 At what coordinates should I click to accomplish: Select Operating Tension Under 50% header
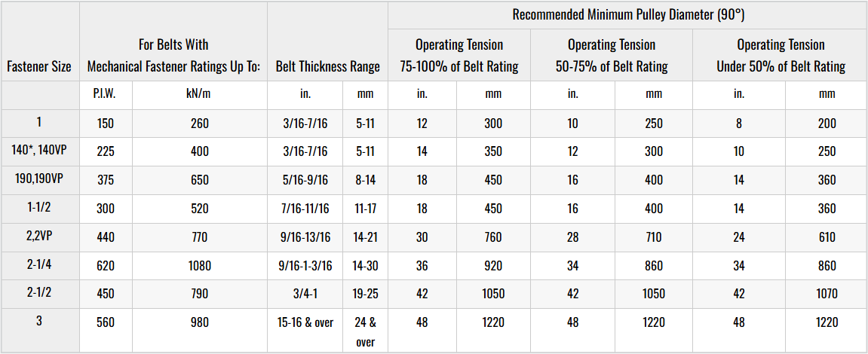pyautogui.click(x=781, y=55)
